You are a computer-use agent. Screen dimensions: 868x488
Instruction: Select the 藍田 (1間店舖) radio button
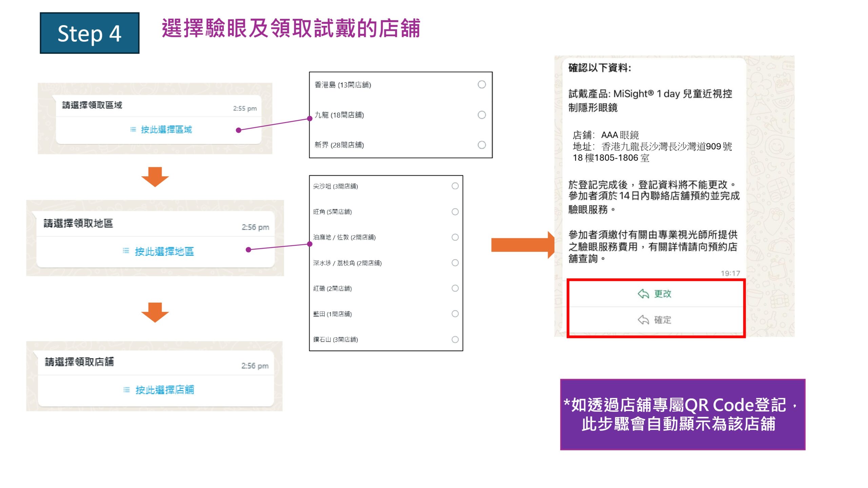[x=455, y=314]
